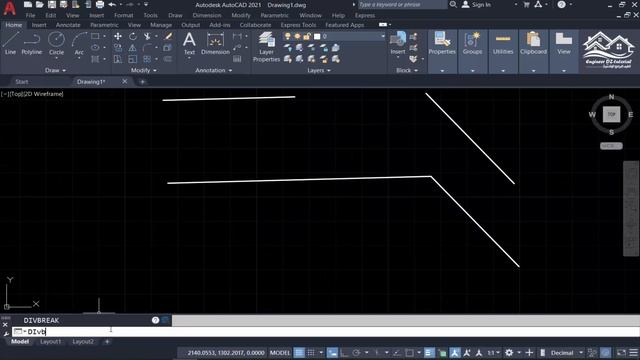Viewport: 640px width, 360px height.
Task: Open the Clipboard panel button
Action: click(x=533, y=51)
